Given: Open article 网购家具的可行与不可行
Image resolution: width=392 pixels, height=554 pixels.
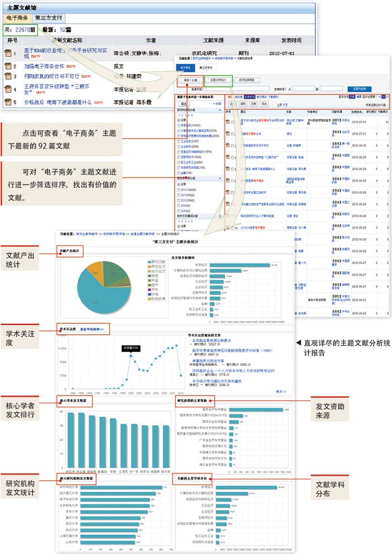Looking at the screenshot, I should (x=52, y=76).
